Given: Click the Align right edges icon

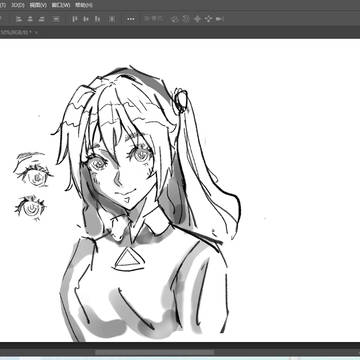Looking at the screenshot, I should pyautogui.click(x=41, y=19).
